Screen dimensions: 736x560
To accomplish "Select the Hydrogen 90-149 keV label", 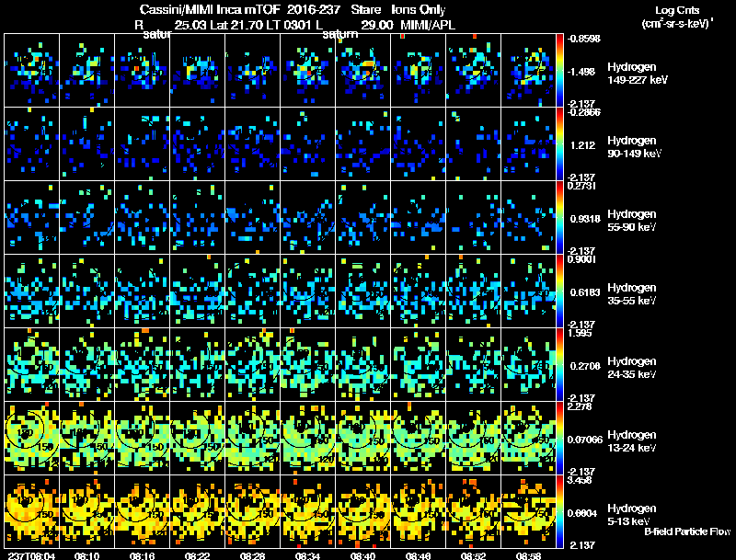I will [634, 148].
